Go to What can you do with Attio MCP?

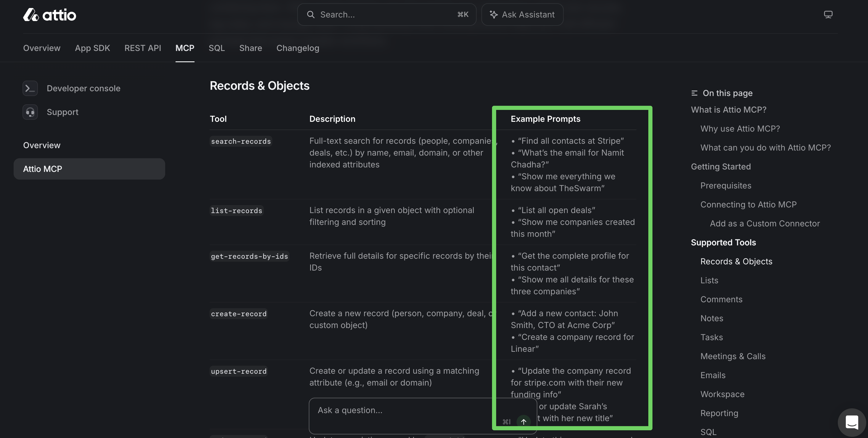point(765,147)
